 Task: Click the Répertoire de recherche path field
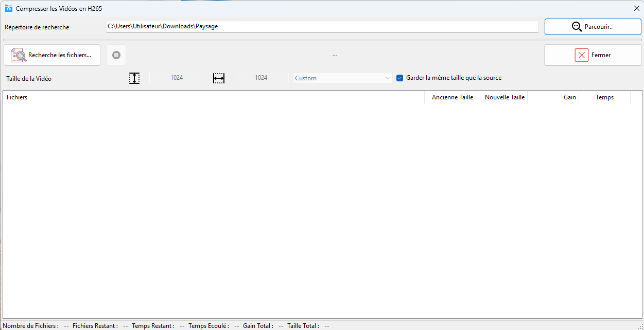(322, 26)
